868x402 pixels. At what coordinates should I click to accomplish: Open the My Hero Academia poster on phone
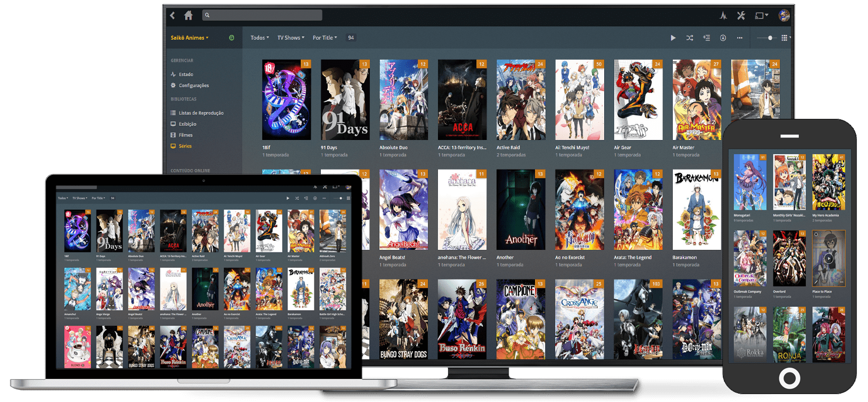coord(829,182)
